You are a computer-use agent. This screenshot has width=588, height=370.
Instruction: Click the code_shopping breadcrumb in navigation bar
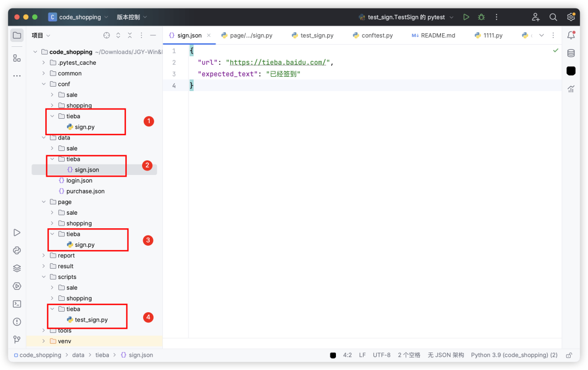pyautogui.click(x=38, y=355)
